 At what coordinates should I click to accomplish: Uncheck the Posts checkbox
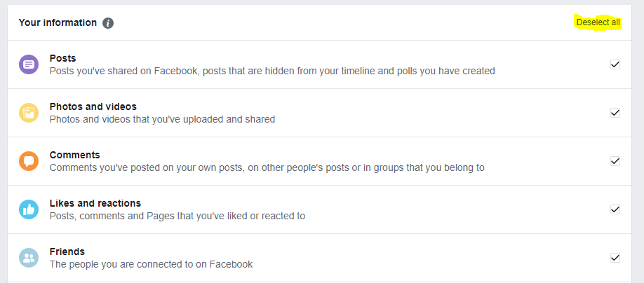(x=615, y=64)
